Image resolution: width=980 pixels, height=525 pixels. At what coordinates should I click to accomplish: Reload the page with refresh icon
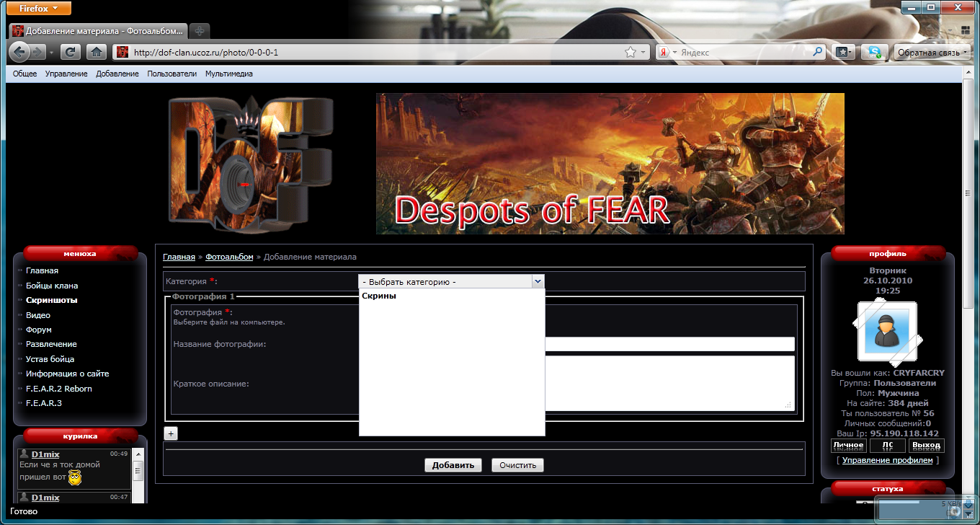pos(71,52)
